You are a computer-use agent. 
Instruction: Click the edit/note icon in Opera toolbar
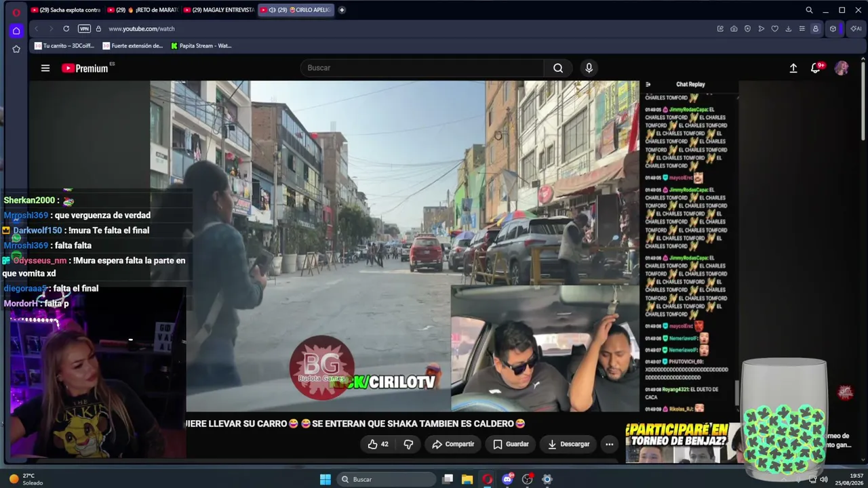pyautogui.click(x=720, y=28)
